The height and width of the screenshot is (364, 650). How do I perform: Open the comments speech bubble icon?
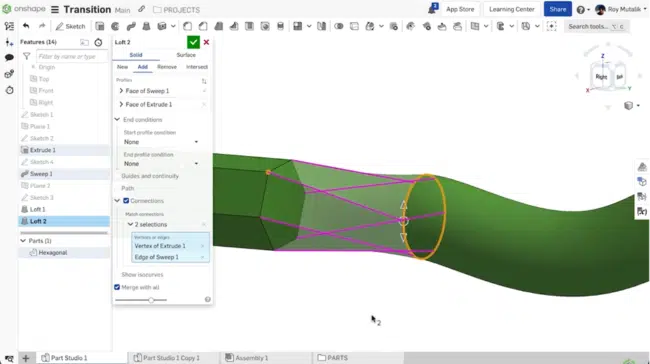[9, 58]
